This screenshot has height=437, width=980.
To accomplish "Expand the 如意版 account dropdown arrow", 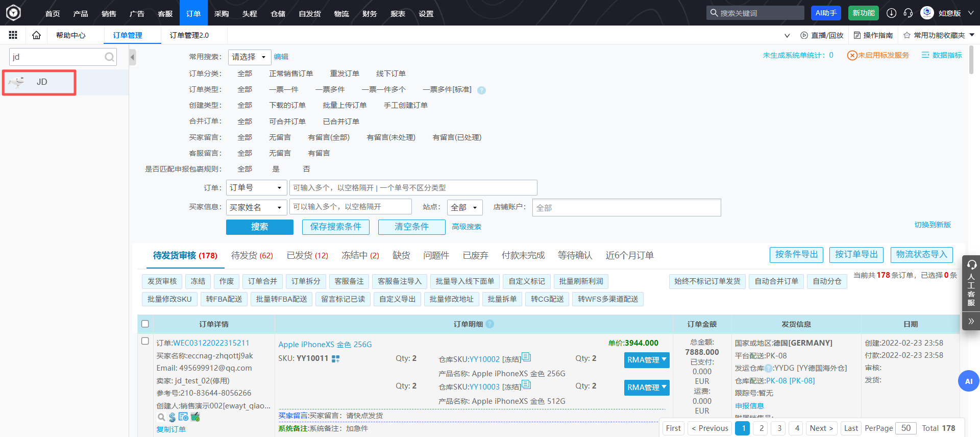I will [971, 13].
